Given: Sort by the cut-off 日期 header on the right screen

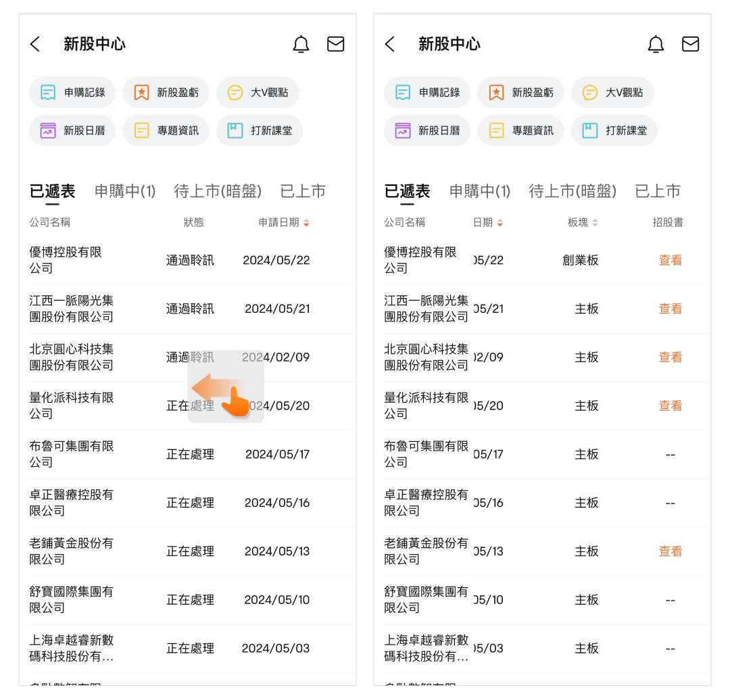Looking at the screenshot, I should (488, 222).
